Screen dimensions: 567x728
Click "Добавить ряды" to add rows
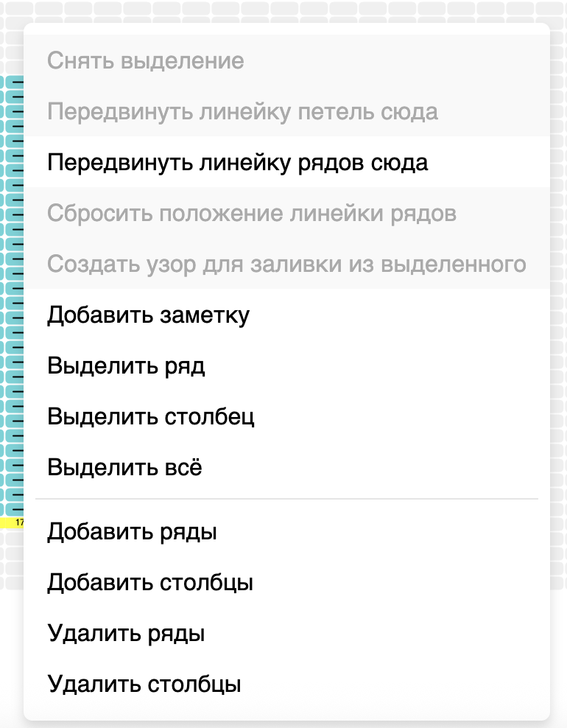coord(130,532)
